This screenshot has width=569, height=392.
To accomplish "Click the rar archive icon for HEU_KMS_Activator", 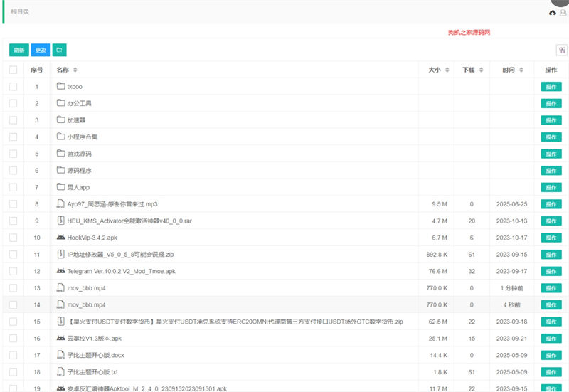I will tap(60, 221).
